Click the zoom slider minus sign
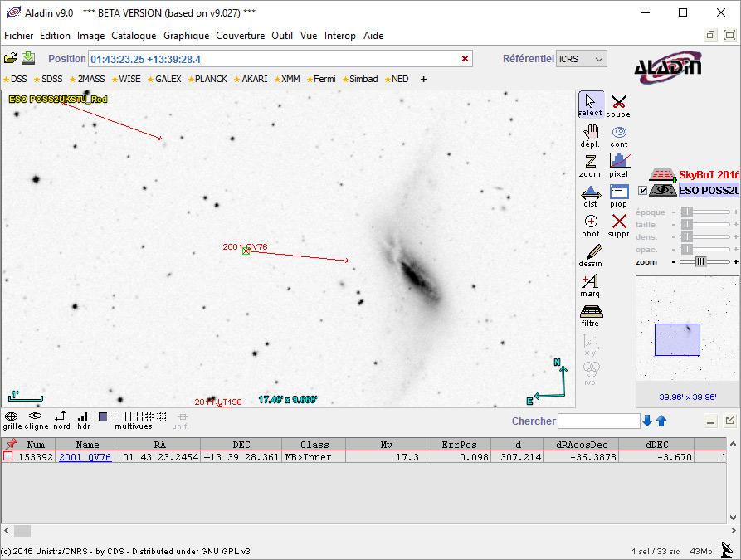741x560 pixels. (x=674, y=262)
